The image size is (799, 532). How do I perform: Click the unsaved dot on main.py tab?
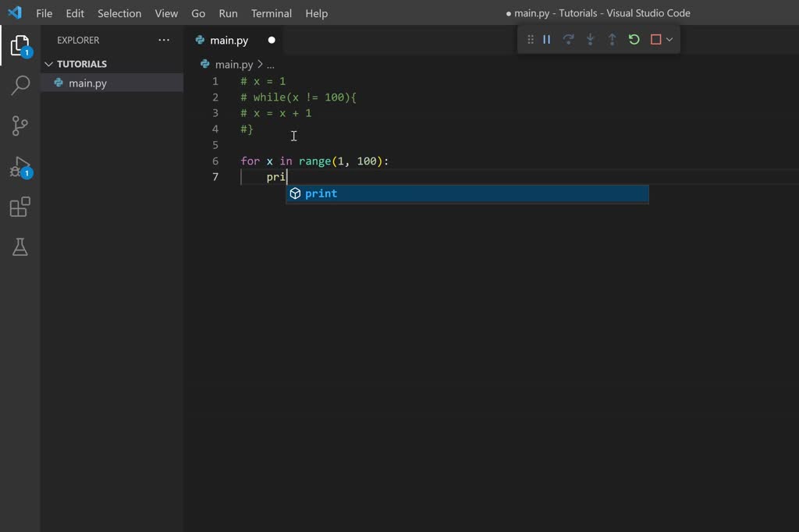coord(272,40)
